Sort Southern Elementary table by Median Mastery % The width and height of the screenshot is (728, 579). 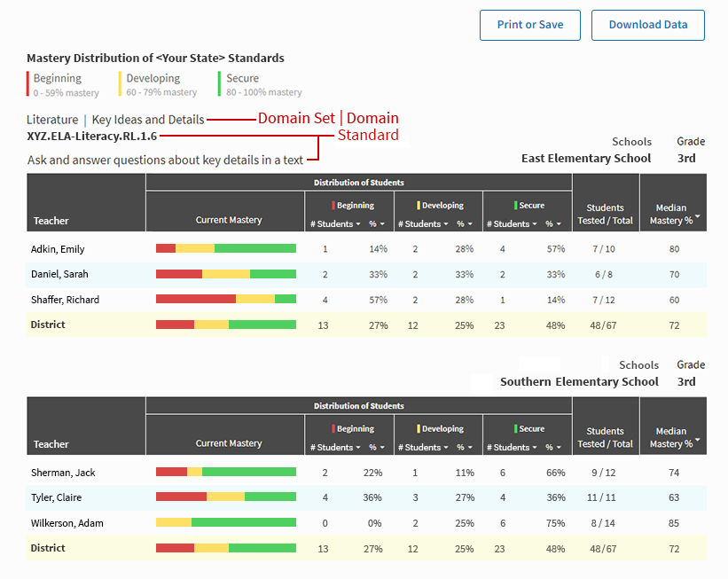point(673,437)
